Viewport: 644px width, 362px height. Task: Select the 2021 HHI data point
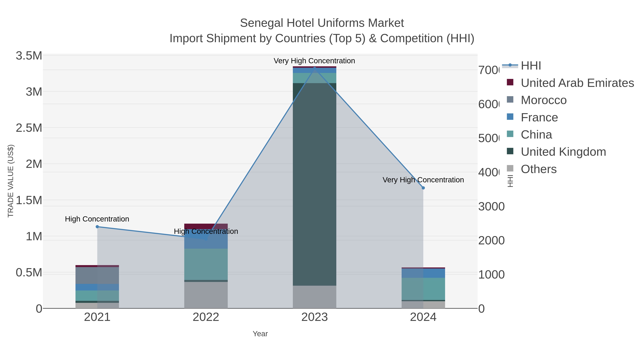97,227
